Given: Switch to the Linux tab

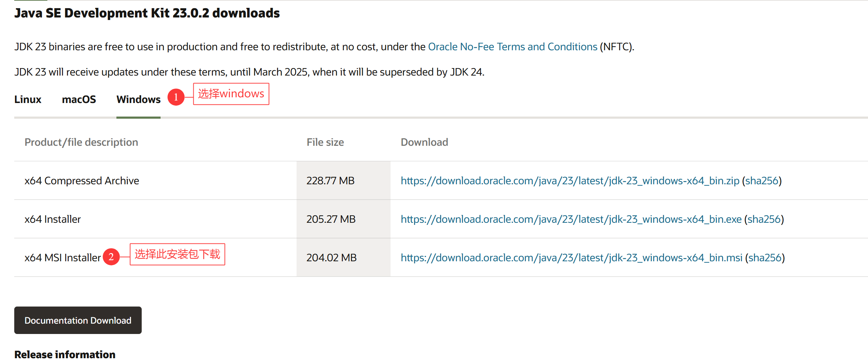Looking at the screenshot, I should click(x=28, y=99).
